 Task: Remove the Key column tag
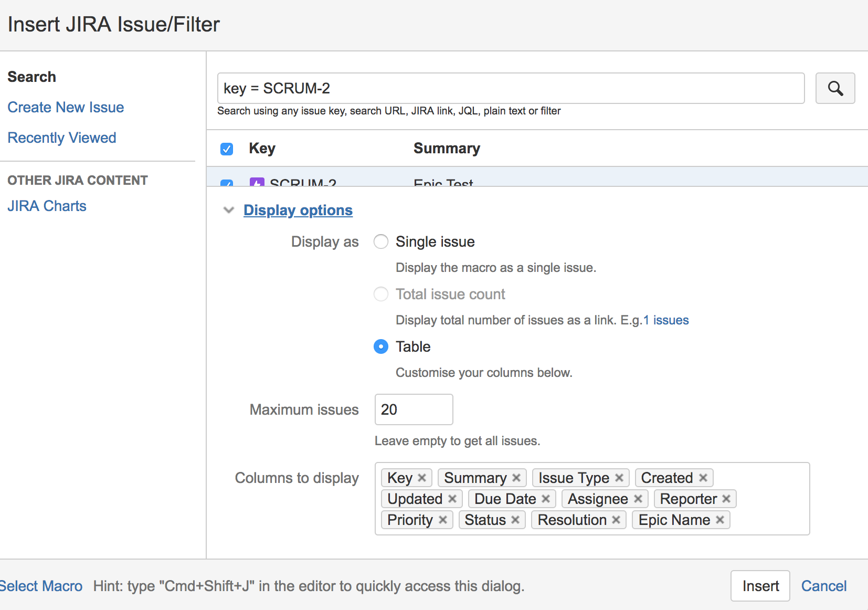coord(422,478)
